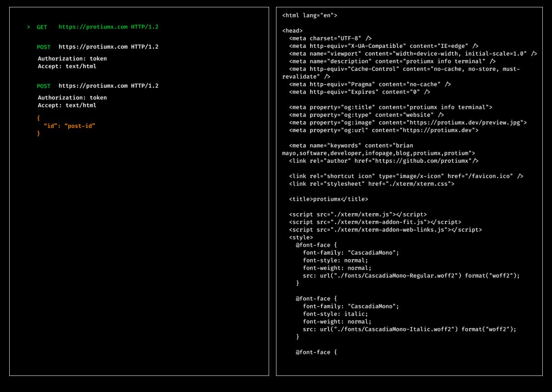Image resolution: width=552 pixels, height=392 pixels.
Task: Click the closing orange curly brace
Action: coord(39,133)
